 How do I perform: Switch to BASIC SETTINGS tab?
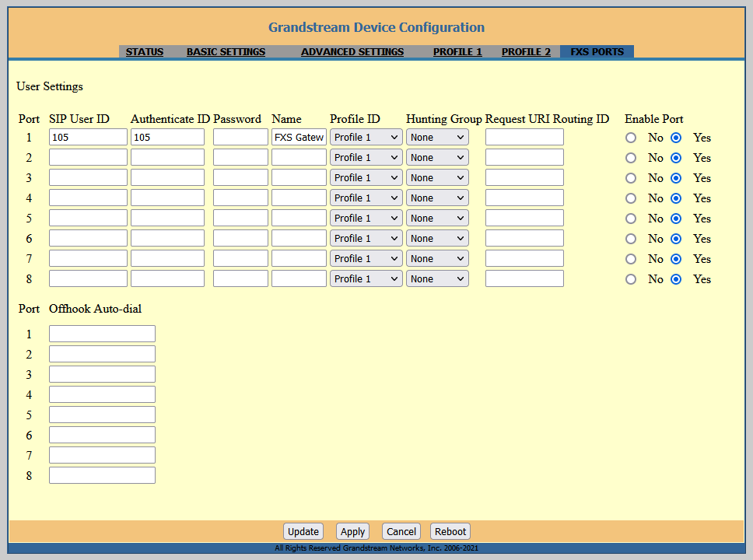(x=226, y=52)
